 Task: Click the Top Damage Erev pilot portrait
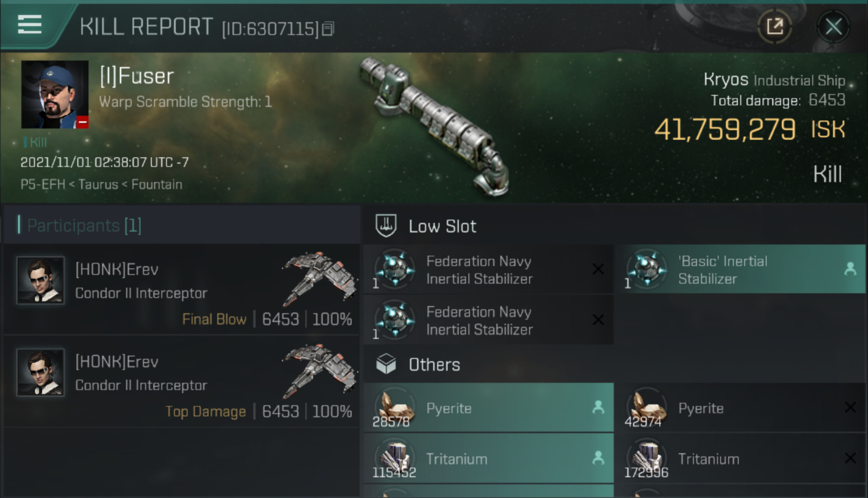click(40, 372)
